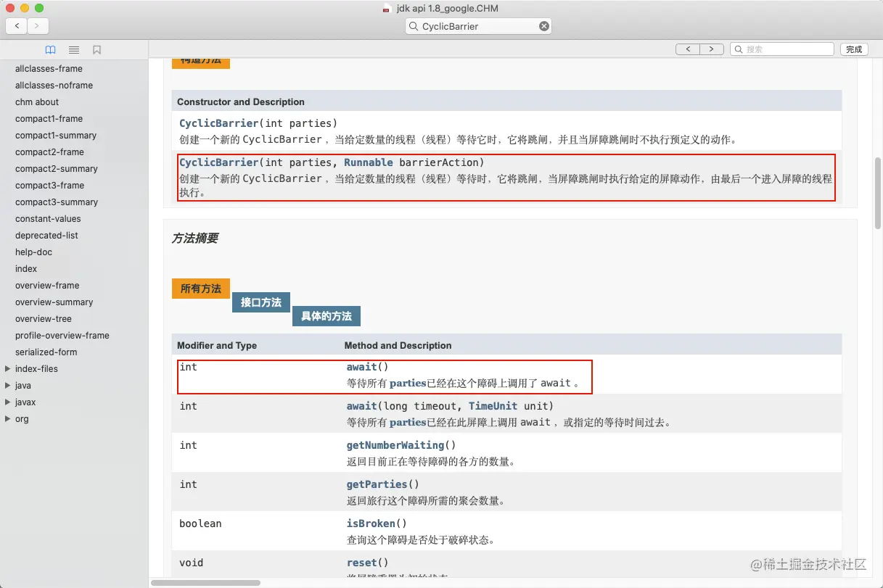Open the bookmarks sidebar view
The image size is (883, 588).
96,50
